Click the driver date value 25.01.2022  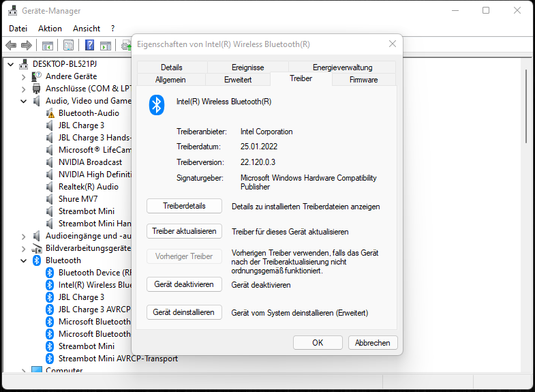click(x=259, y=147)
